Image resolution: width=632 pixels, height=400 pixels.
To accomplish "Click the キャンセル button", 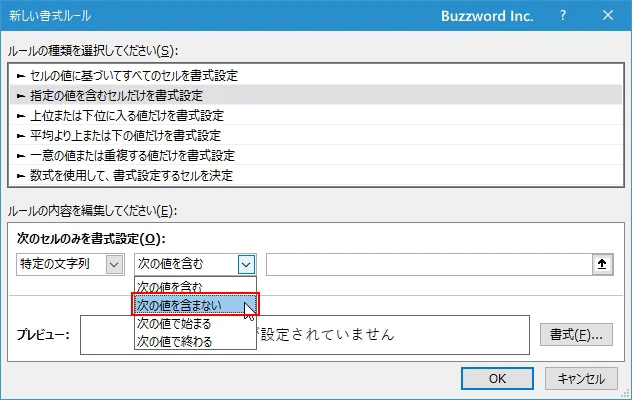I will click(581, 378).
